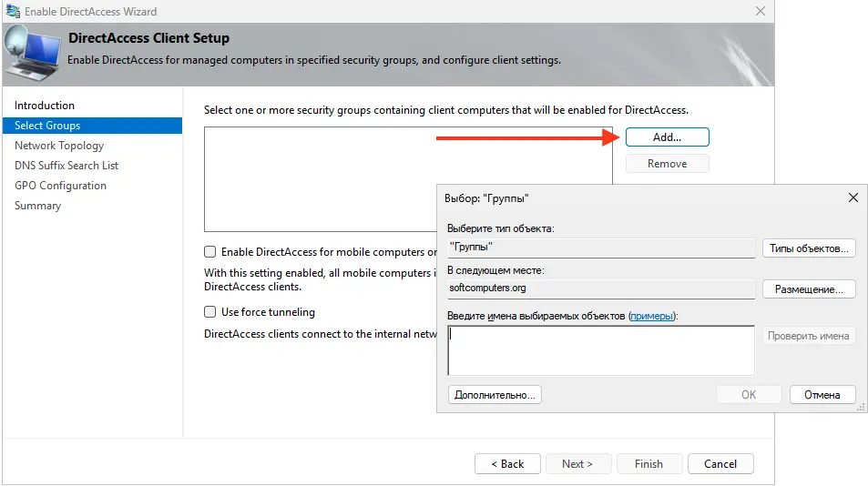
Task: Close the "Выбор: Группы" dialog
Action: click(x=853, y=197)
